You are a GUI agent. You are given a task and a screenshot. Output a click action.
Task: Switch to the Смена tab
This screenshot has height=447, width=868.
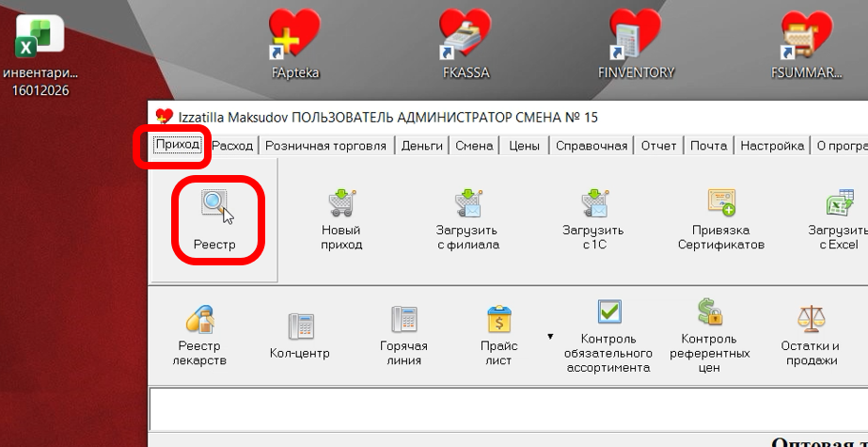[x=474, y=146]
